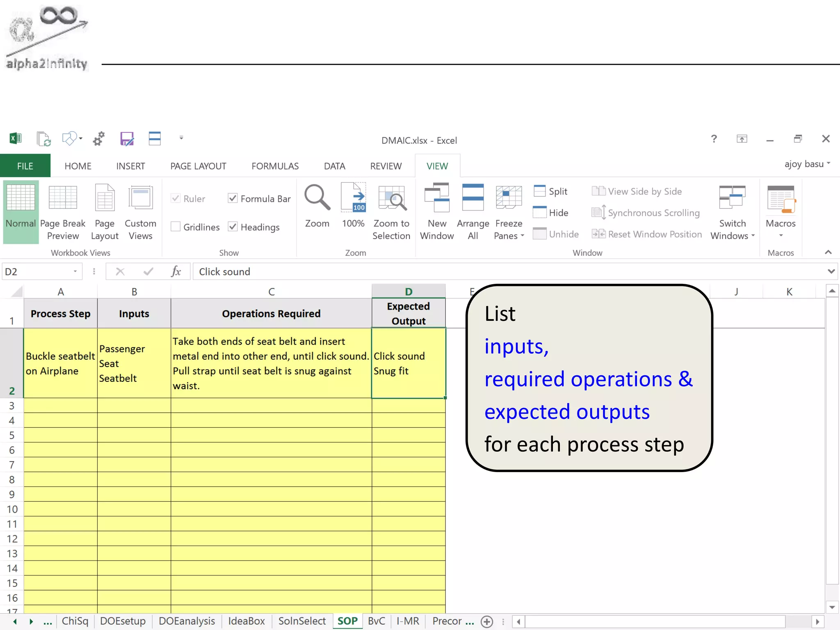Viewport: 840px width, 630px height.
Task: Click the refresh document quick access icon
Action: point(43,139)
